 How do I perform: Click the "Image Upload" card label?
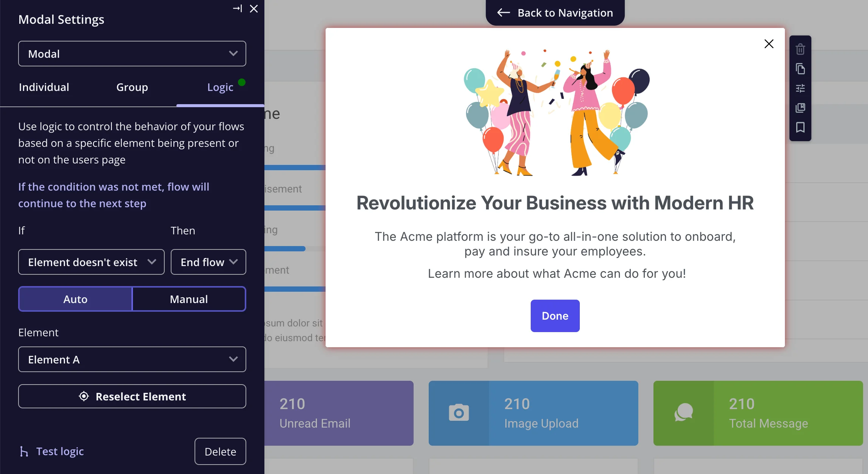(x=541, y=423)
